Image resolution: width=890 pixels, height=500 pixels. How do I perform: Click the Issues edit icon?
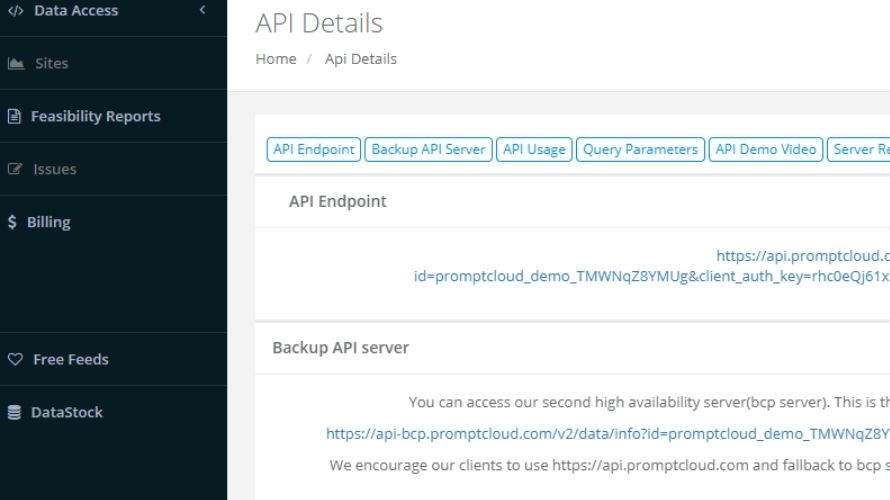point(15,169)
